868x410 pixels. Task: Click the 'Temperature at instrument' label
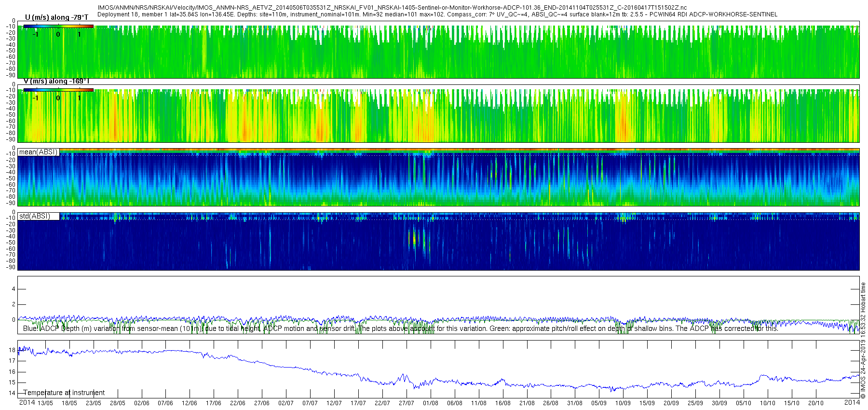(x=64, y=393)
